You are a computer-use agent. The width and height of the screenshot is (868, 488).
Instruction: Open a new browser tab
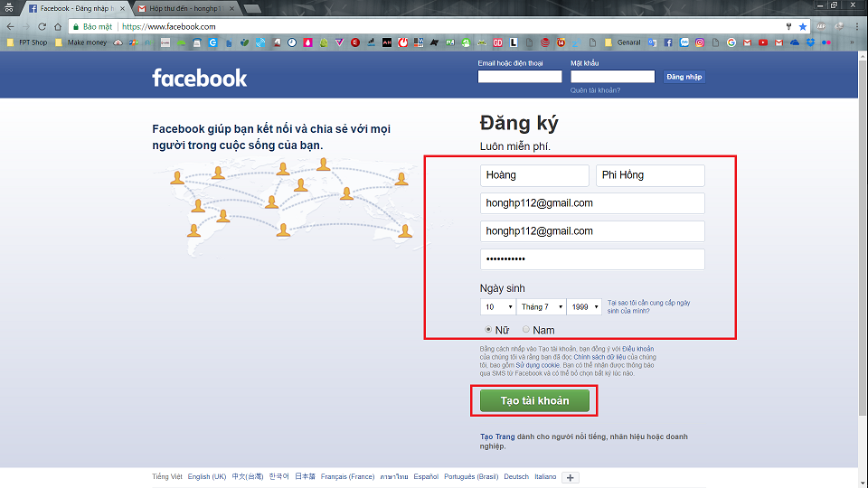click(252, 8)
